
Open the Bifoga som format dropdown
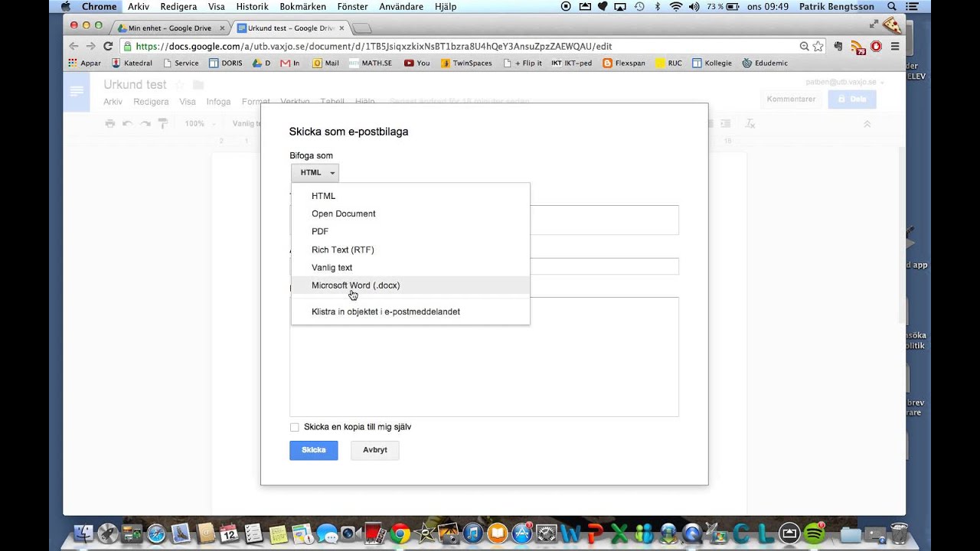pyautogui.click(x=315, y=173)
